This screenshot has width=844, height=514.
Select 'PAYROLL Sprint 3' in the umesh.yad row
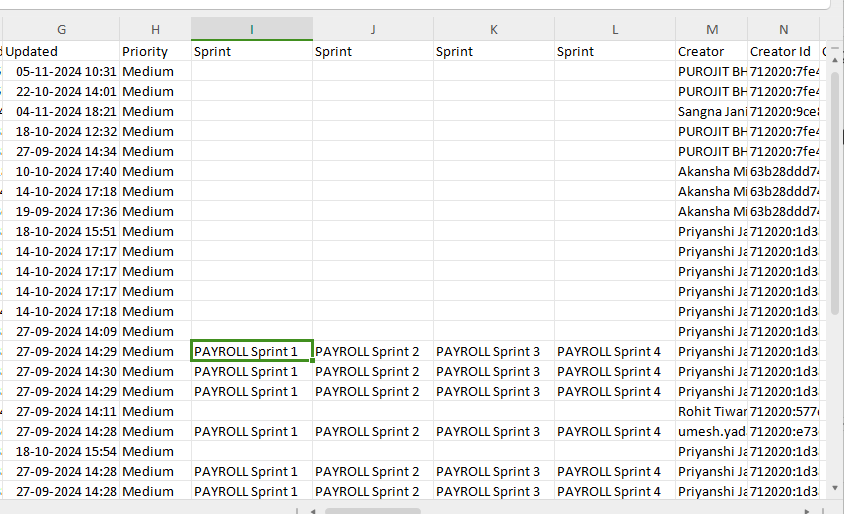point(494,432)
